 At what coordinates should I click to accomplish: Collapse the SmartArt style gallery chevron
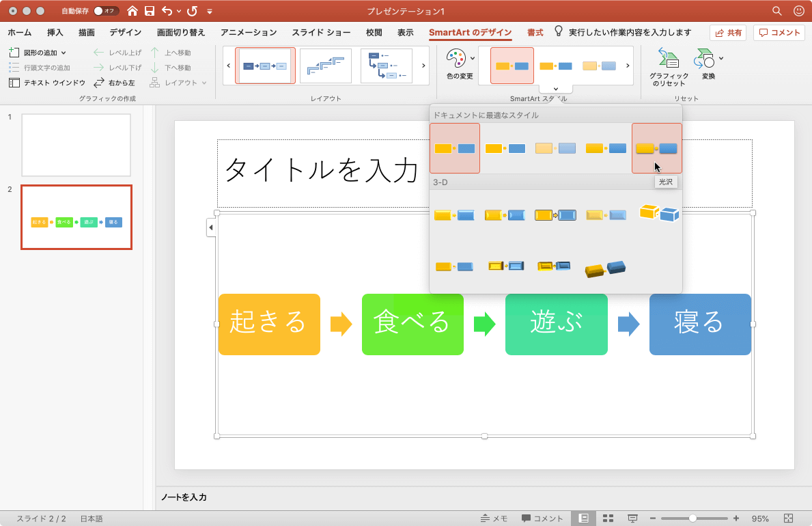(x=556, y=89)
